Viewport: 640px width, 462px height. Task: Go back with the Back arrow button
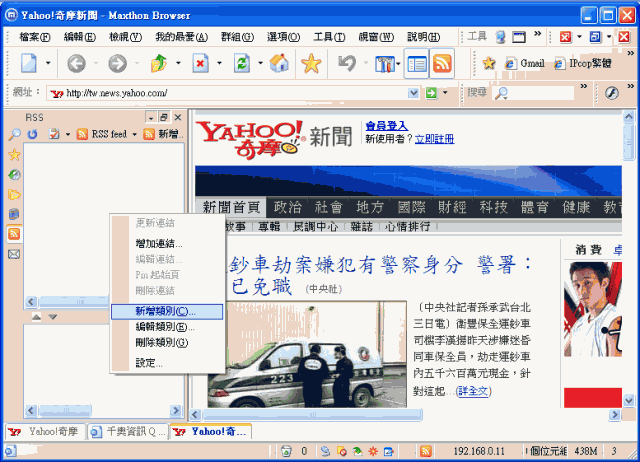click(76, 64)
